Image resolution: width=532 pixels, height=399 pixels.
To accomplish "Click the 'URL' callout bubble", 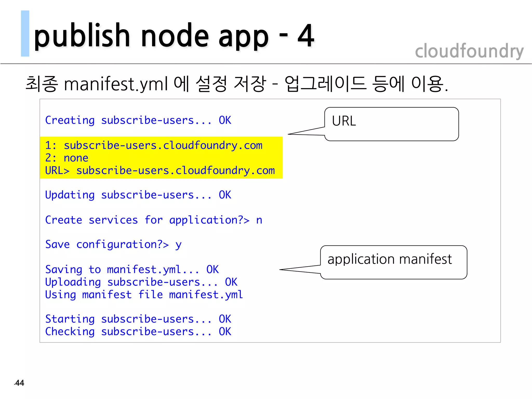I will (391, 124).
